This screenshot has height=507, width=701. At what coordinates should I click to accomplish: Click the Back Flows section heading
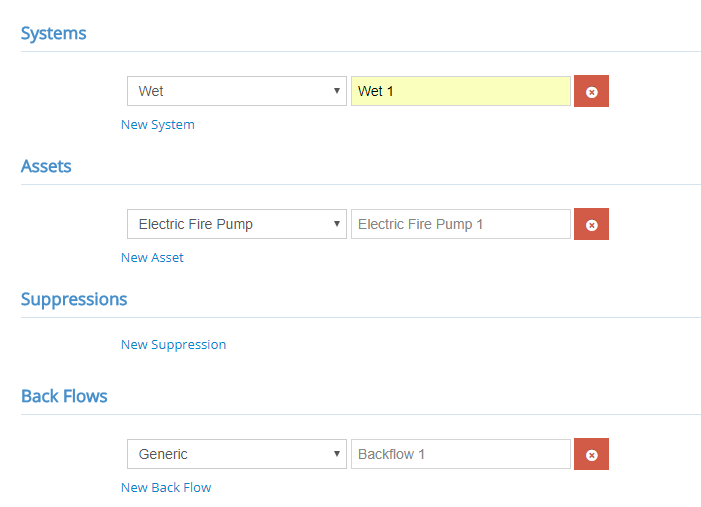tap(64, 397)
